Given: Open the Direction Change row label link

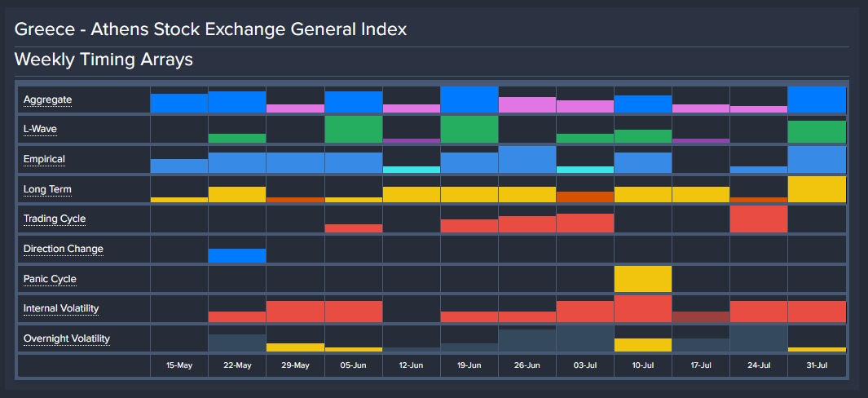Looking at the screenshot, I should (63, 249).
